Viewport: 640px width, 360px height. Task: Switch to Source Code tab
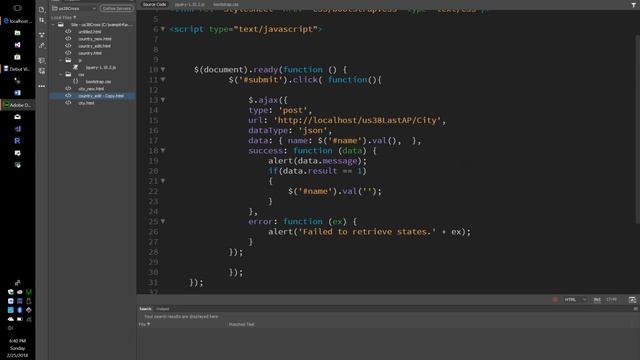[154, 4]
